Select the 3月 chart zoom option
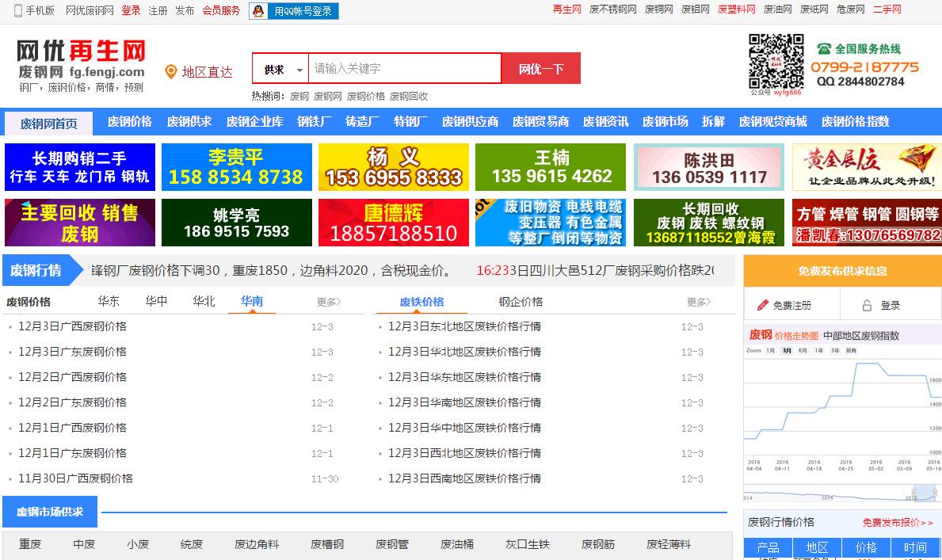This screenshot has width=942, height=560. [x=787, y=350]
